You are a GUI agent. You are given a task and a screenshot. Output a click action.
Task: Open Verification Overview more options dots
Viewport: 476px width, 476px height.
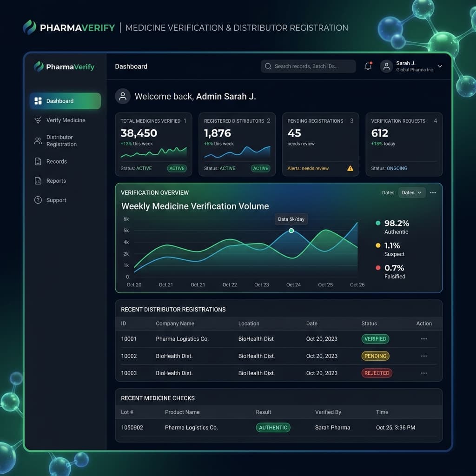pos(433,193)
